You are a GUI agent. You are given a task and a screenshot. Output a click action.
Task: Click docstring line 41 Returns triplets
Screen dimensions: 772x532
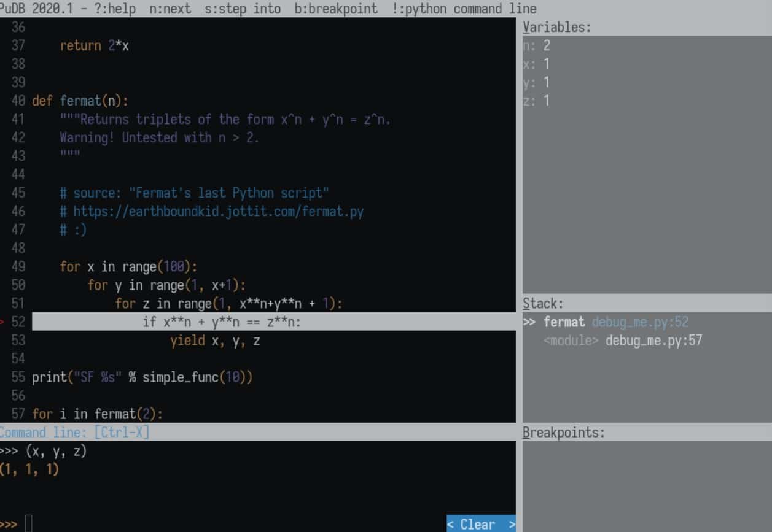[225, 119]
